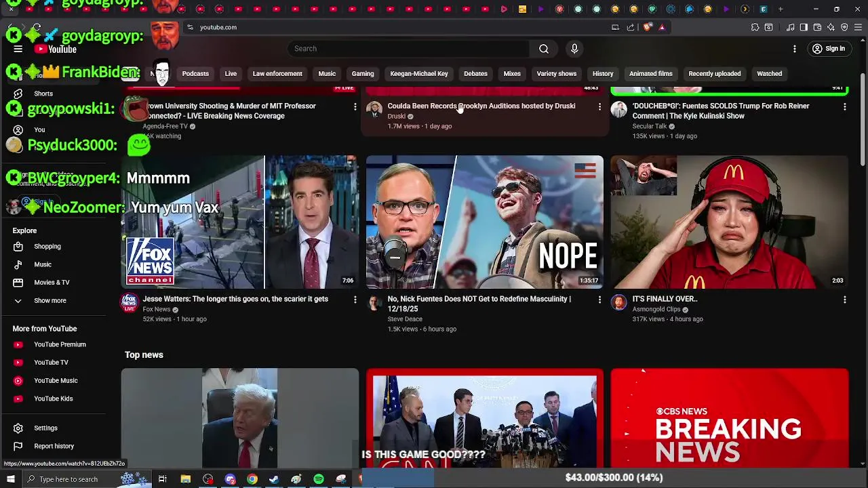Select the Keegan-Michael Key filter chip
Screen dimensions: 868x488
click(x=419, y=73)
